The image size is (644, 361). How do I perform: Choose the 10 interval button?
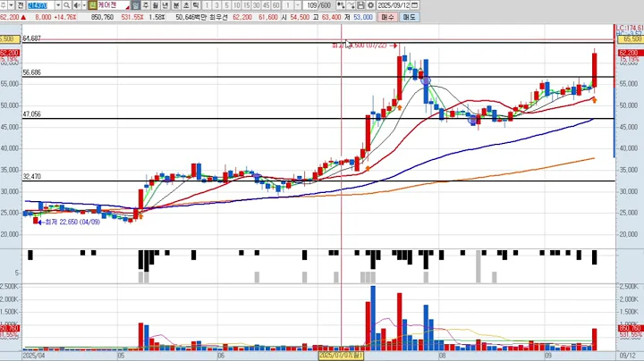236,5
